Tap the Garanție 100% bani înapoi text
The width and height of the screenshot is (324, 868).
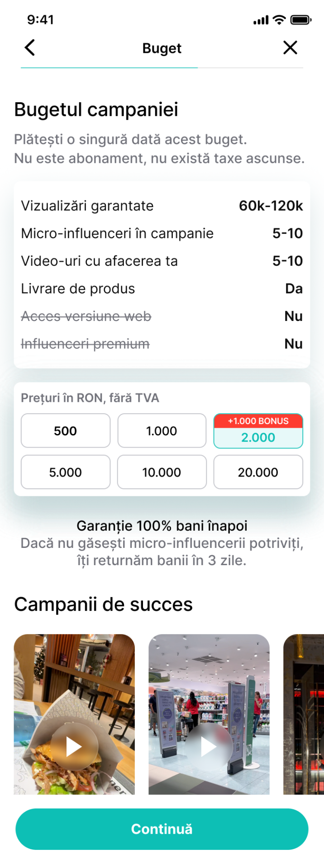tap(162, 526)
